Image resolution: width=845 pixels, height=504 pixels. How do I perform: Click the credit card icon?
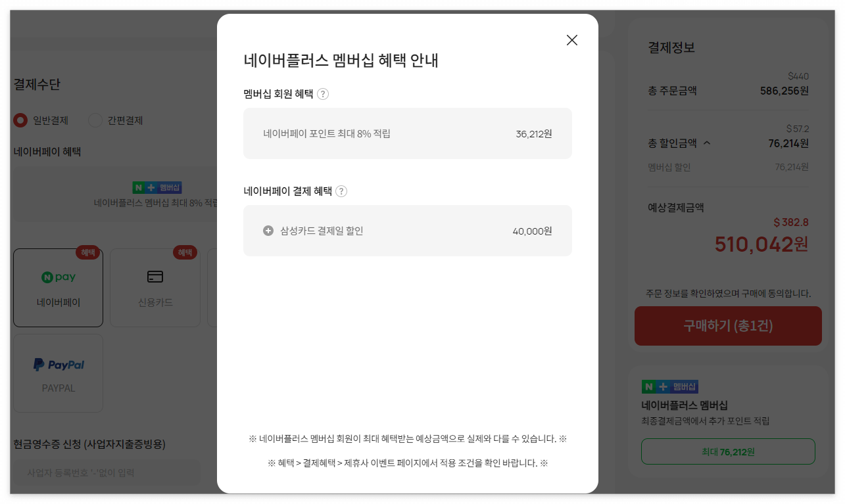155,277
